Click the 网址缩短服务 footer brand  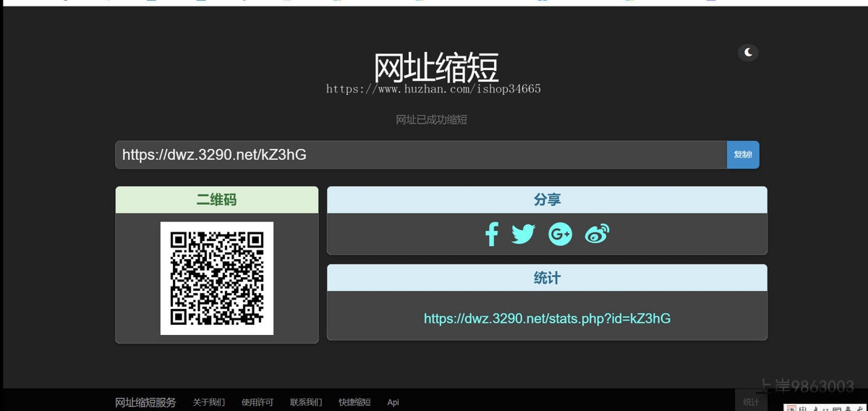tap(145, 402)
